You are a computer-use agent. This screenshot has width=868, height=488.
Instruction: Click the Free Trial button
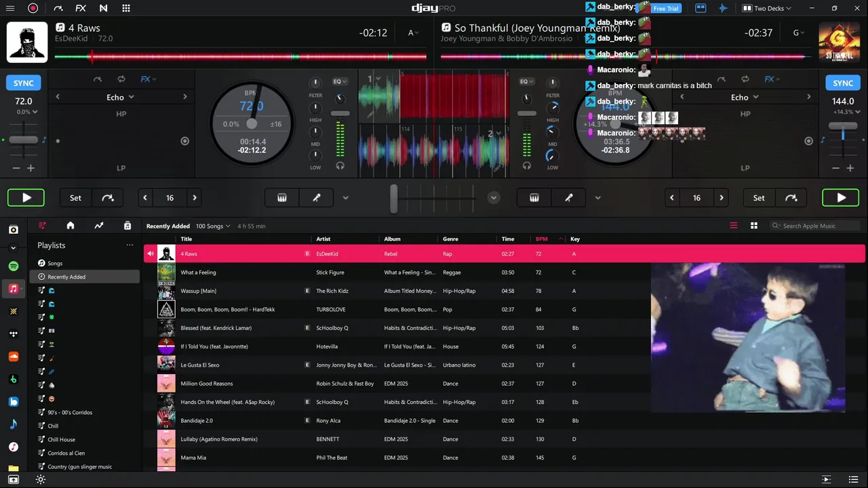click(x=665, y=9)
